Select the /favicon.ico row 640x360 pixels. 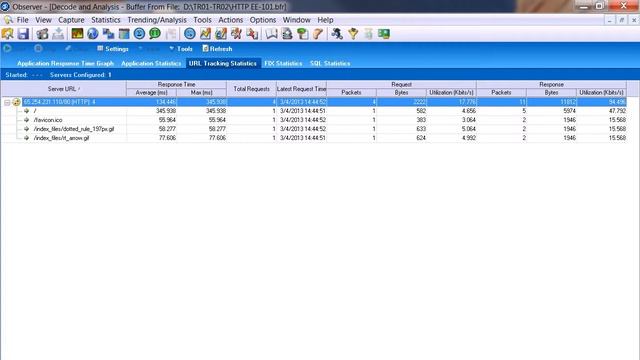pos(313,120)
